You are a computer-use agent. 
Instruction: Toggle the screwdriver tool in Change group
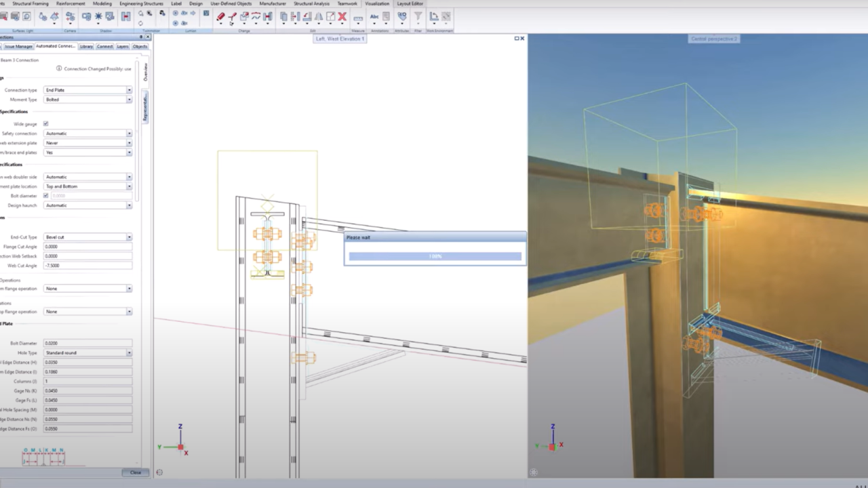pyautogui.click(x=233, y=17)
